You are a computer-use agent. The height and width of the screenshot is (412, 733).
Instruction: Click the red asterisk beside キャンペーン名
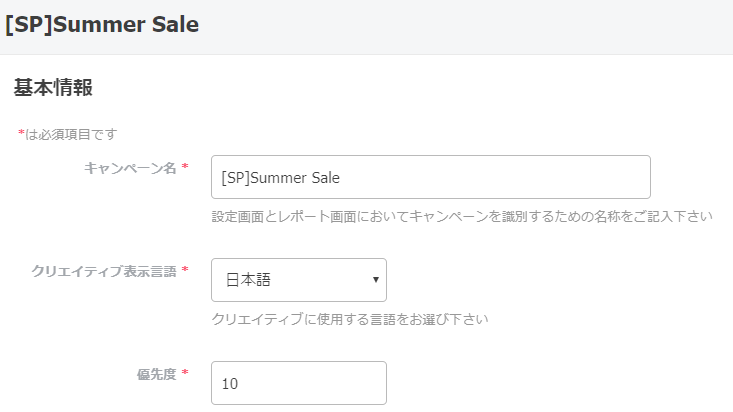pyautogui.click(x=185, y=168)
